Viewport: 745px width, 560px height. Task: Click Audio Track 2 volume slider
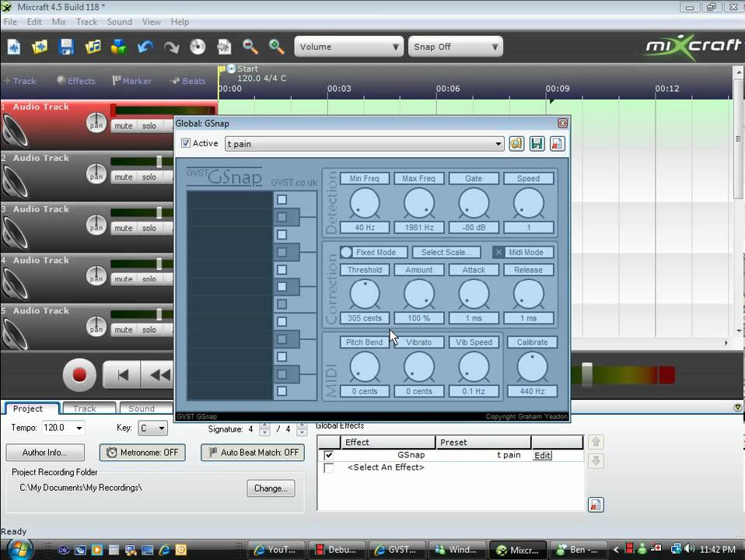coord(159,161)
